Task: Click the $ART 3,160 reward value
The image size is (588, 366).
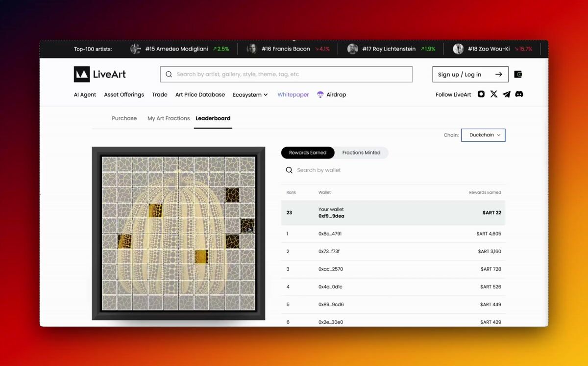Action: [490, 252]
